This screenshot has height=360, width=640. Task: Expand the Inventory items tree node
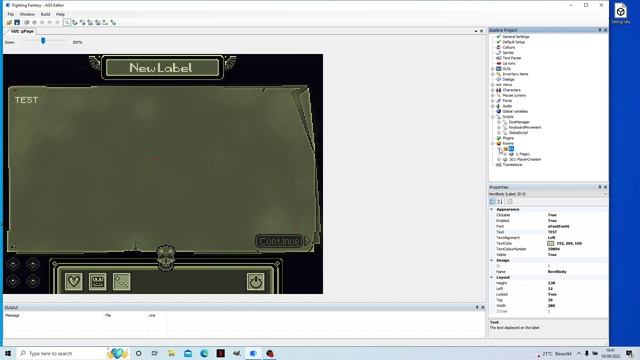[x=493, y=74]
